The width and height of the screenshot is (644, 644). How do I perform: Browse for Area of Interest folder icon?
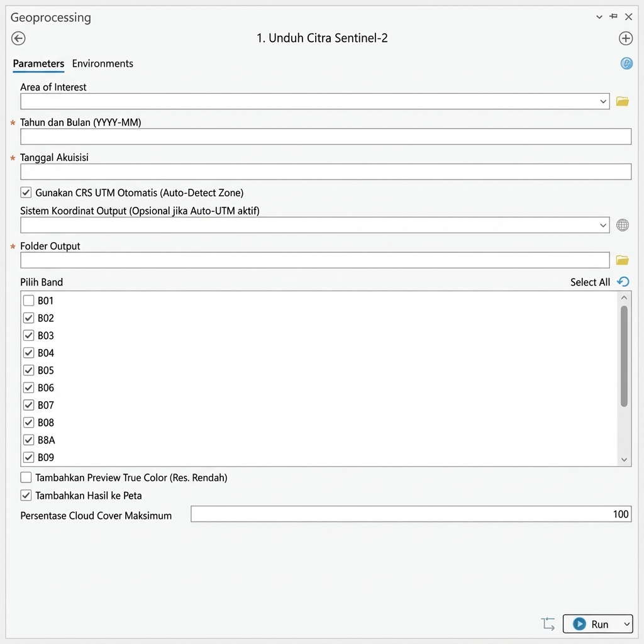pos(623,101)
